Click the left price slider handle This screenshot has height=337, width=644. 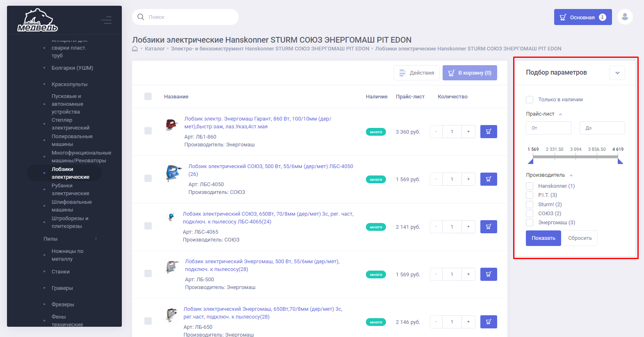[530, 161]
